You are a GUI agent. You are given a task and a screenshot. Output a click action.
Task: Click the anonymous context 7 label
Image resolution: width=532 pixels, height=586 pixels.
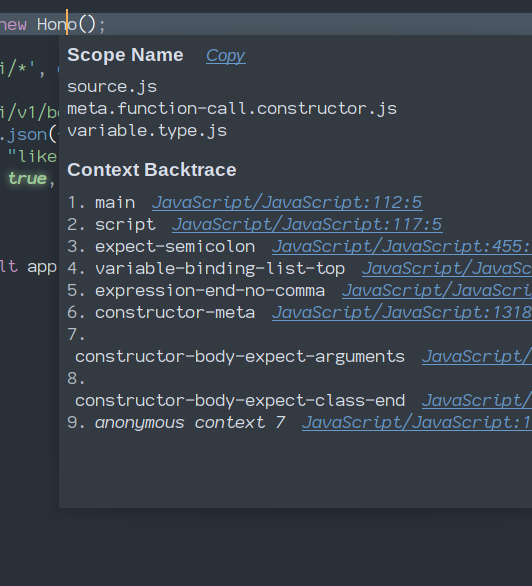(x=190, y=423)
